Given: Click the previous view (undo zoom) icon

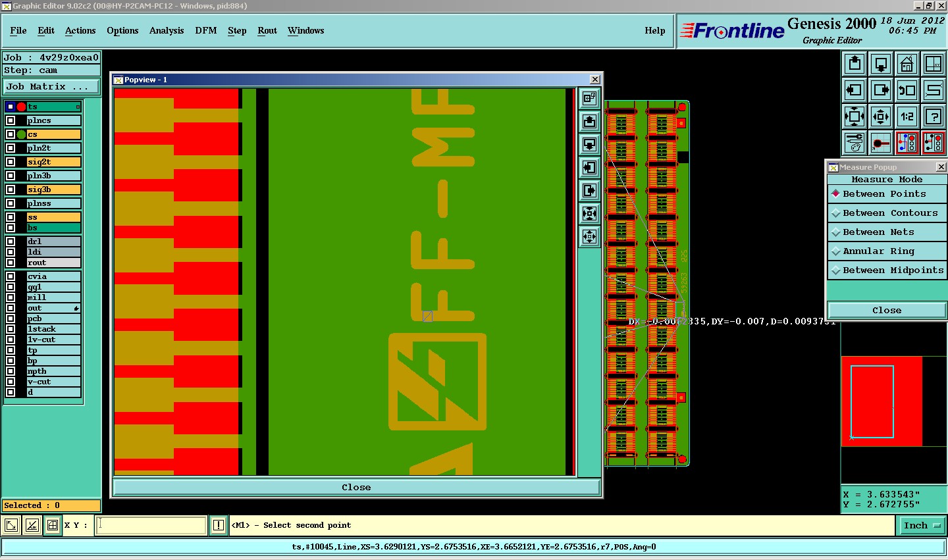Looking at the screenshot, I should coord(907,90).
